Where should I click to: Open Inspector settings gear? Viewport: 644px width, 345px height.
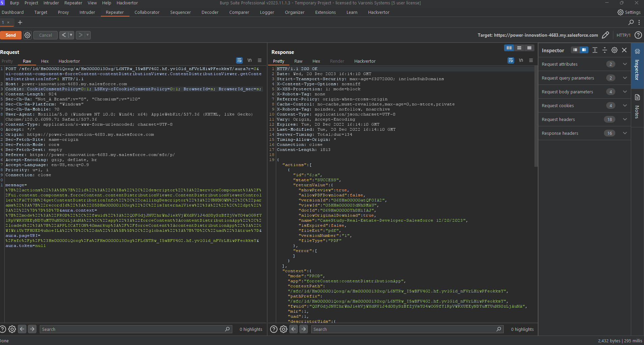[615, 50]
